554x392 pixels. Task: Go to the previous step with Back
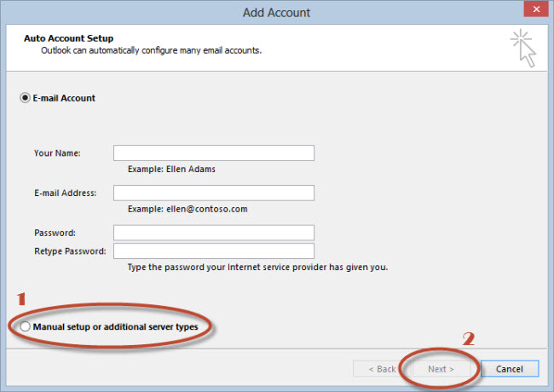(x=382, y=369)
